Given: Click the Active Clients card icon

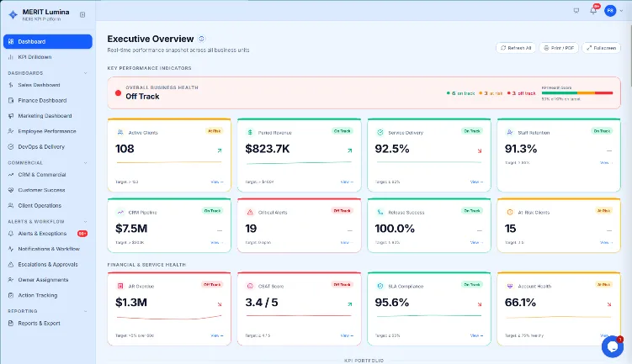Looking at the screenshot, I should pos(120,132).
